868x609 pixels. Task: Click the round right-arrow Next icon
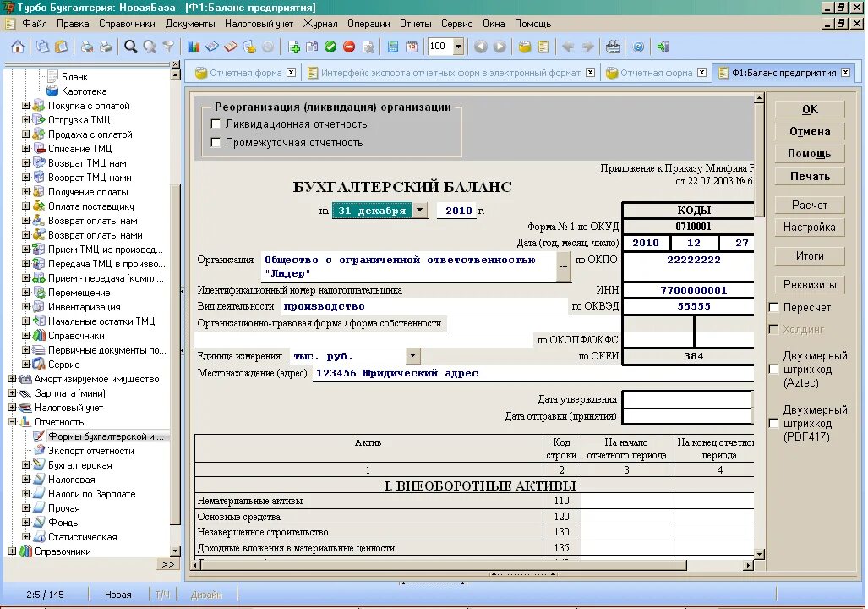(x=500, y=47)
